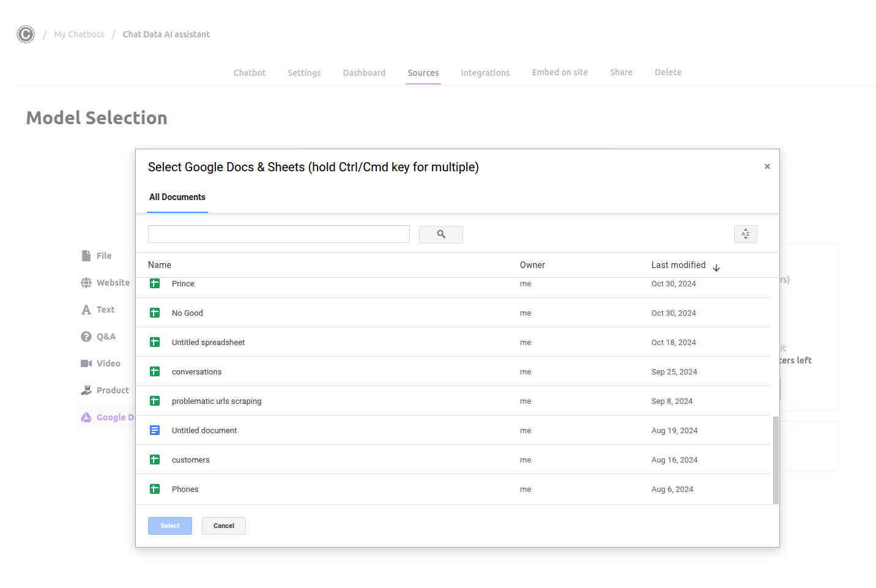The height and width of the screenshot is (588, 876).
Task: Click the Video camera icon
Action: tap(86, 363)
